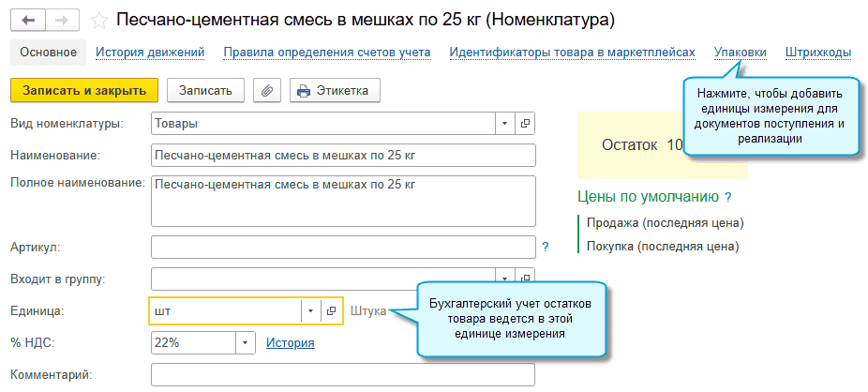Image resolution: width=868 pixels, height=392 pixels.
Task: Expand the Вид номенклатуры dropdown
Action: pyautogui.click(x=504, y=124)
